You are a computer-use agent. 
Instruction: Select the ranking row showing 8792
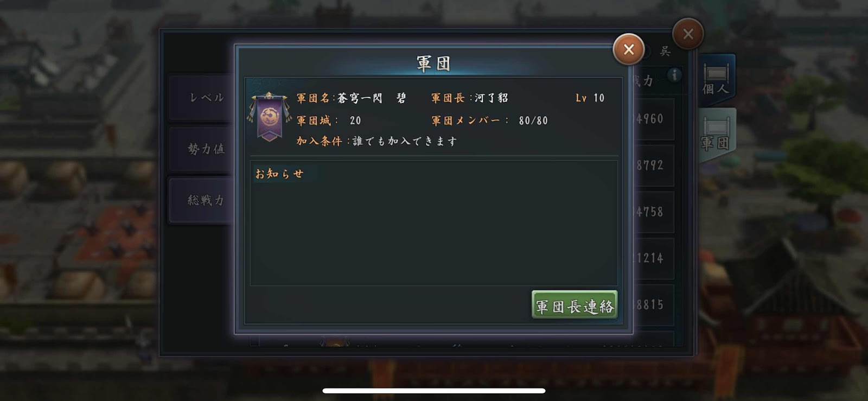click(654, 166)
